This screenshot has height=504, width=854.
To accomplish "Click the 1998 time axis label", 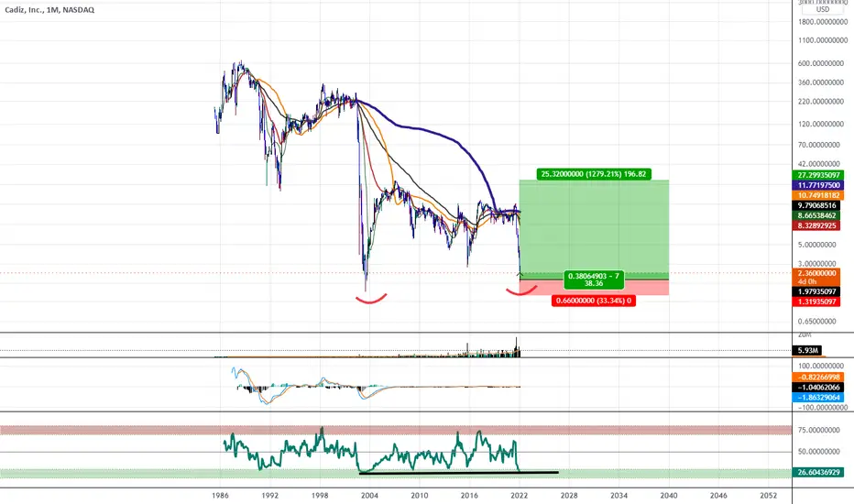I will pyautogui.click(x=320, y=496).
